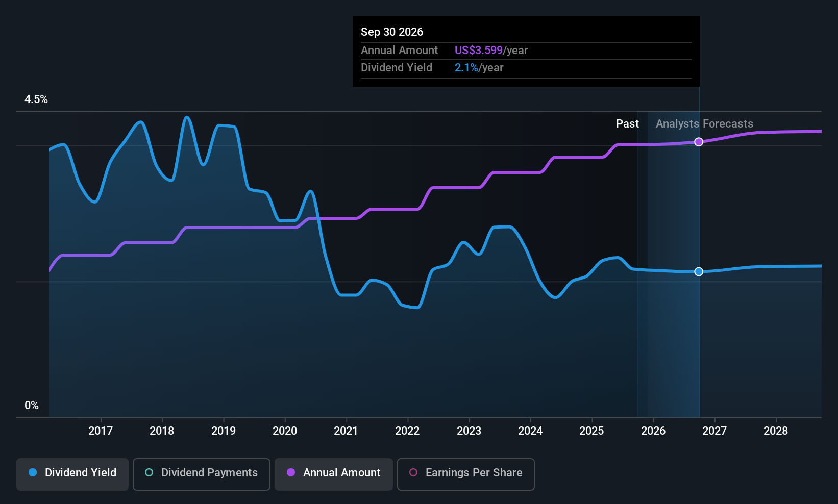Click the 0% y-axis label
Screen dimensions: 838x504
32,406
